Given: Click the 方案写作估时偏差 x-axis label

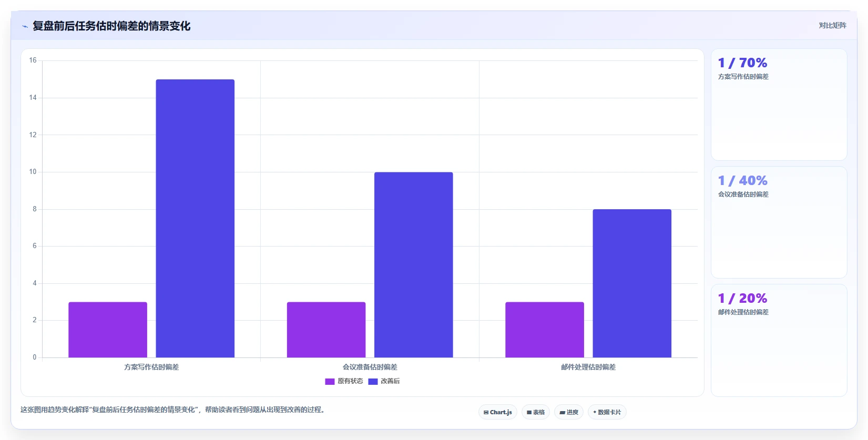Looking at the screenshot, I should click(x=151, y=367).
